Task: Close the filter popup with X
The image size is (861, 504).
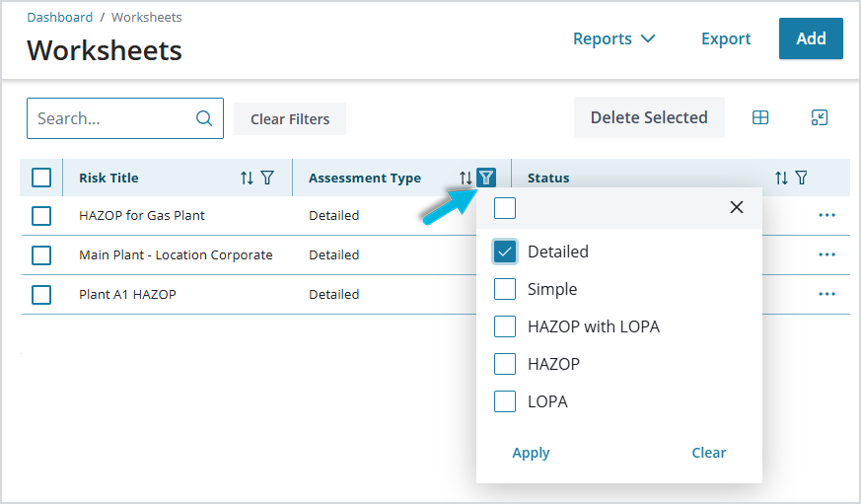Action: pyautogui.click(x=737, y=207)
